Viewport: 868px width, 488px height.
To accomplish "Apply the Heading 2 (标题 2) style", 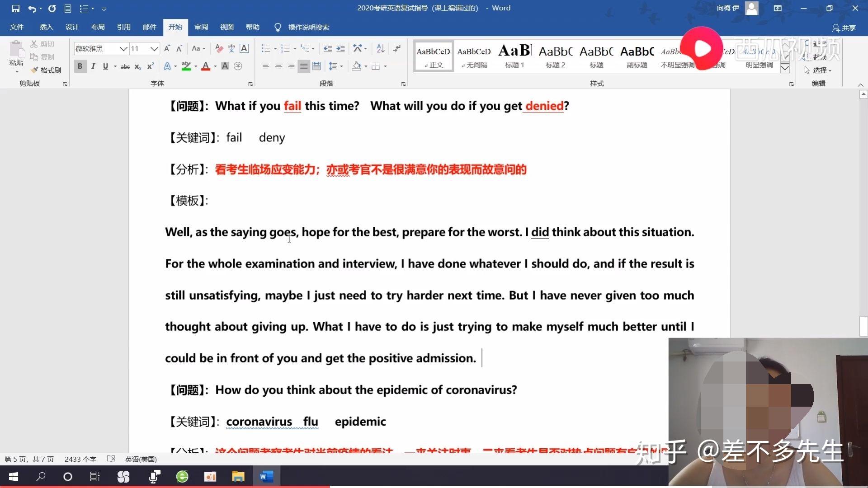I will coord(555,56).
